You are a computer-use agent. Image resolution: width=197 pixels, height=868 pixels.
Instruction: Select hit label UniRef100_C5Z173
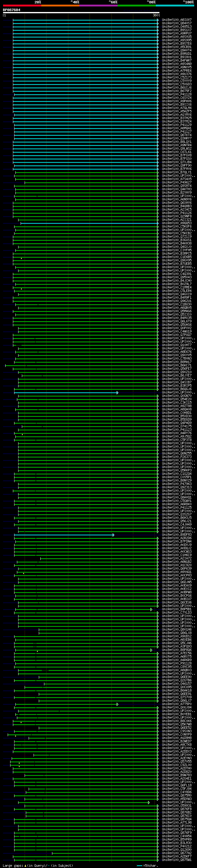tap(176, 78)
